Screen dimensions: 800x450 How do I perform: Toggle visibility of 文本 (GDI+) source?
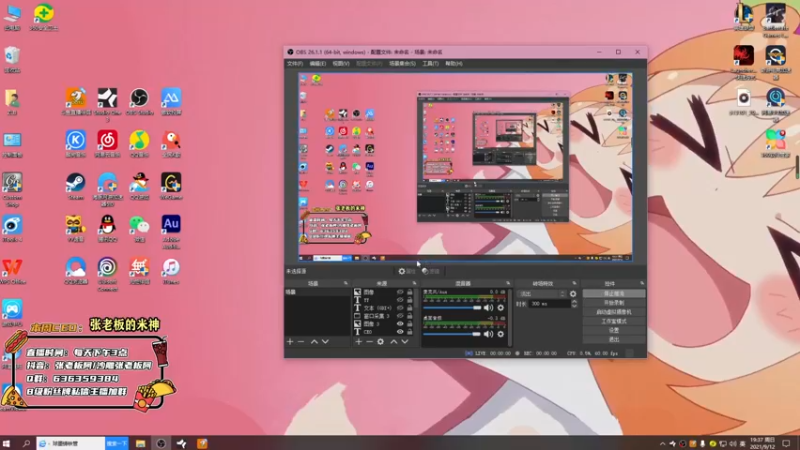[x=400, y=308]
